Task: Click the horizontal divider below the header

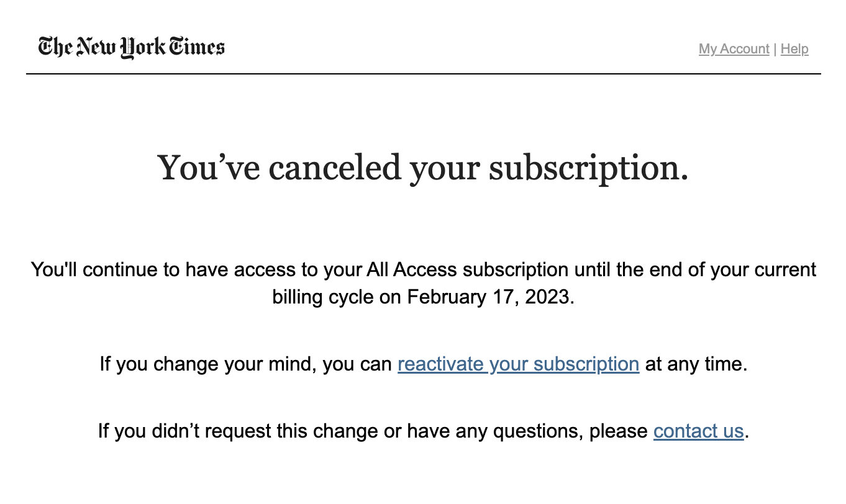Action: point(423,74)
